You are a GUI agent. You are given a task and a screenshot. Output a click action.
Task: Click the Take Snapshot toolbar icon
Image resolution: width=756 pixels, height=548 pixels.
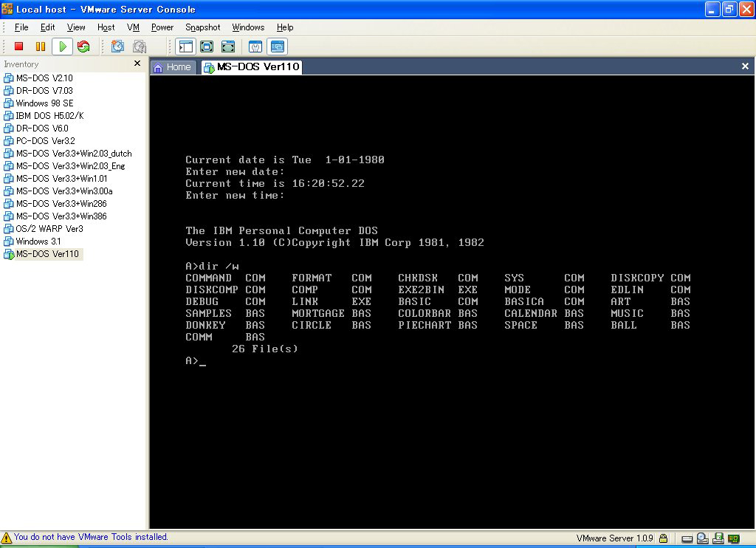pos(117,47)
